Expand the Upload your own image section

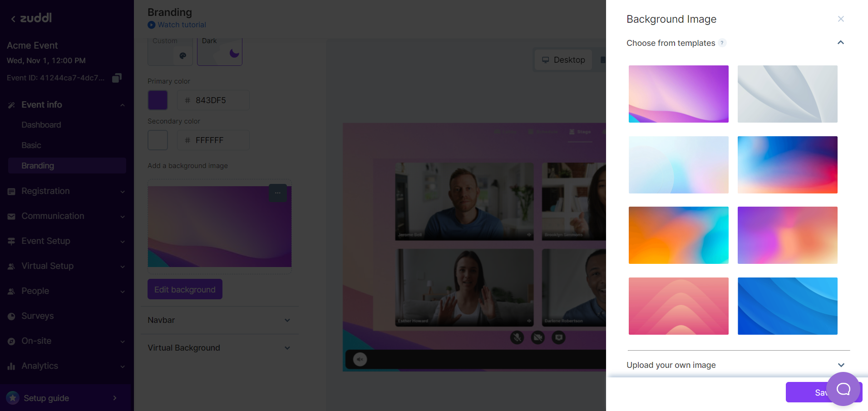point(841,365)
